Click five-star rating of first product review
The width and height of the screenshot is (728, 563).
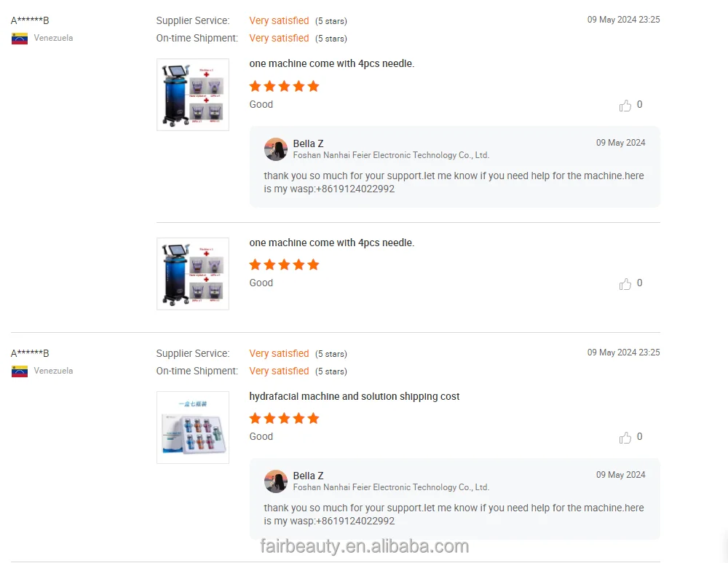(x=284, y=86)
